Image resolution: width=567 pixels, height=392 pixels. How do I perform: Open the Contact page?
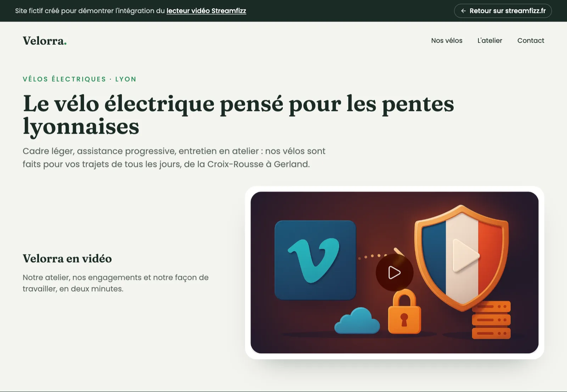pos(530,40)
